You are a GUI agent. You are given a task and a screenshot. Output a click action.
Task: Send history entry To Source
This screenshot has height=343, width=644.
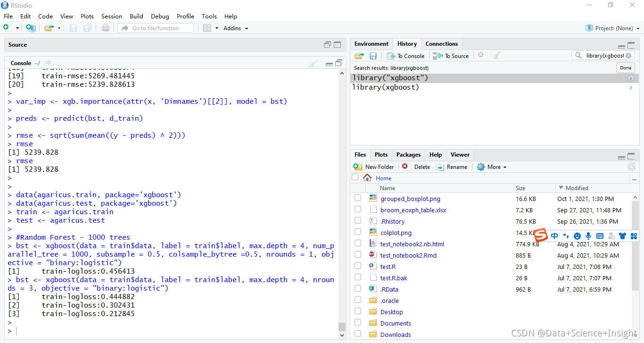(x=451, y=55)
